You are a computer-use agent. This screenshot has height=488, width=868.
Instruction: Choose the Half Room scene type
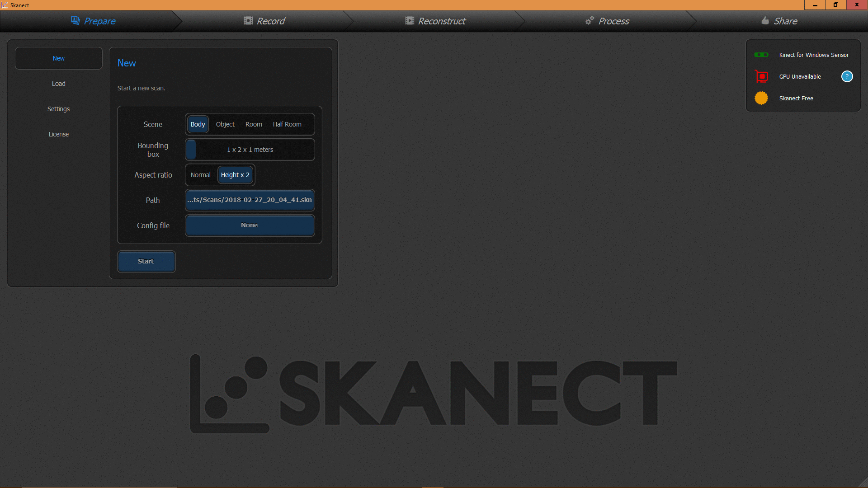287,124
